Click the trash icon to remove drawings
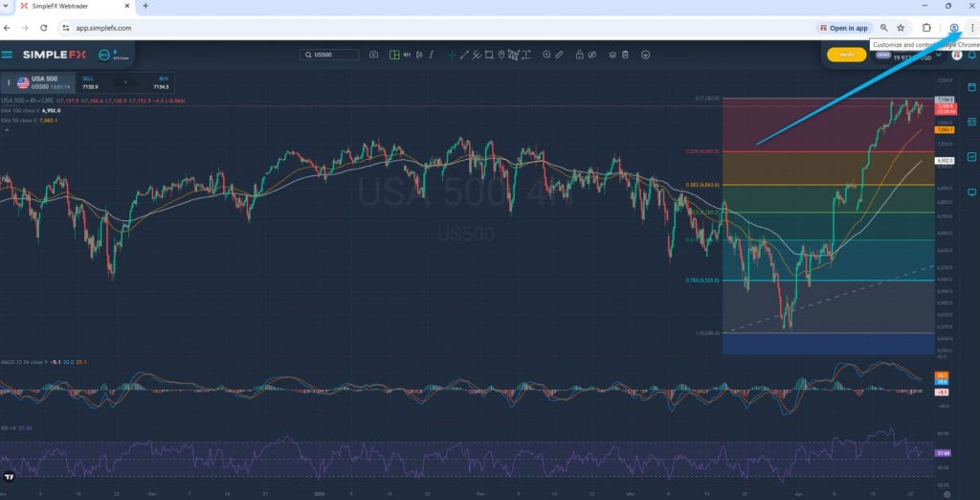This screenshot has width=980, height=500. pos(626,55)
